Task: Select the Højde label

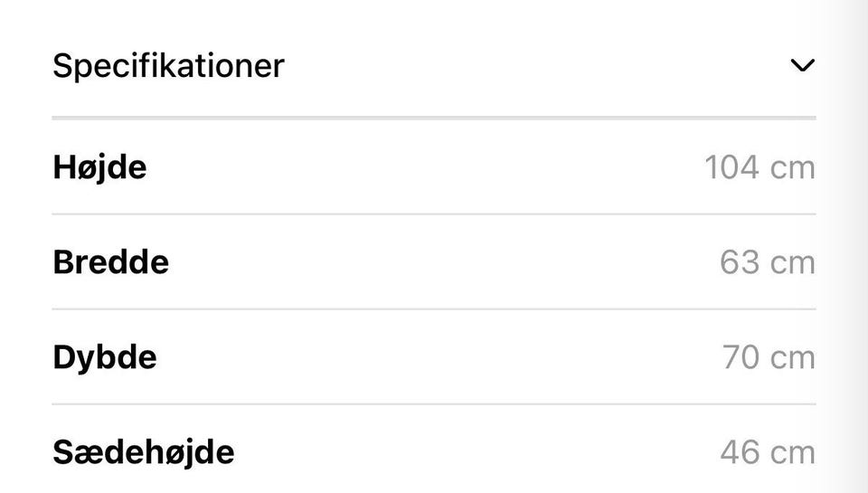Action: (x=99, y=168)
